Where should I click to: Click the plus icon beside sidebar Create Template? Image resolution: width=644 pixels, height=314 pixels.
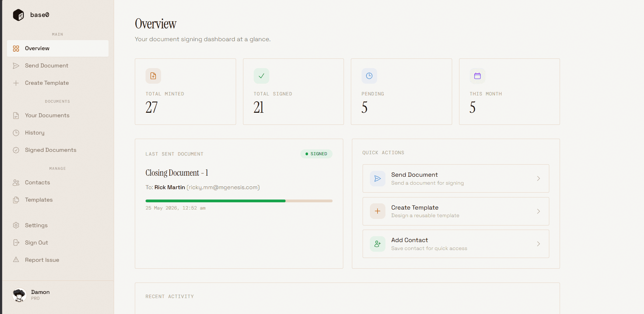pyautogui.click(x=16, y=83)
